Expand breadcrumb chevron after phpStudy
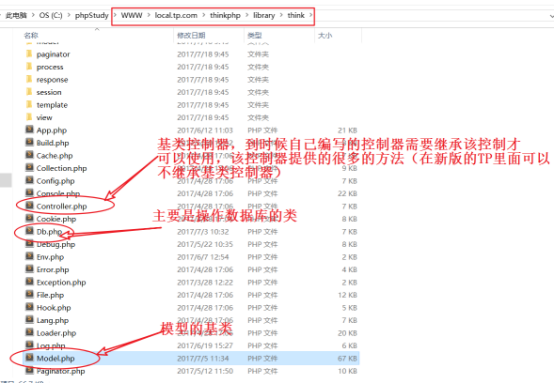 tap(115, 15)
